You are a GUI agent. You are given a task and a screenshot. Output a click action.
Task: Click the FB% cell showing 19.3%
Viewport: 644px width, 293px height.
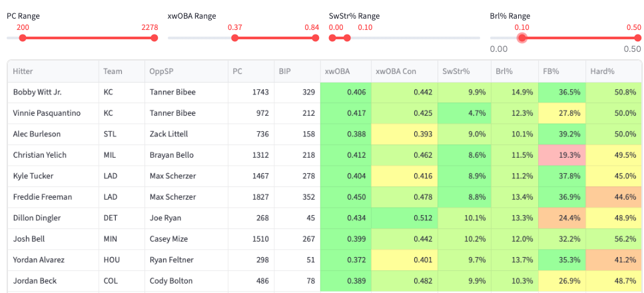point(562,155)
